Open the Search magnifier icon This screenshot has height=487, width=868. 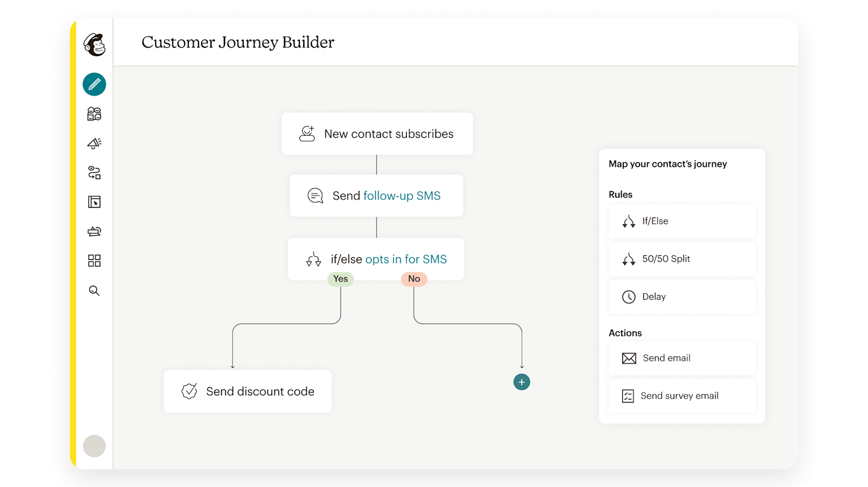coord(94,291)
